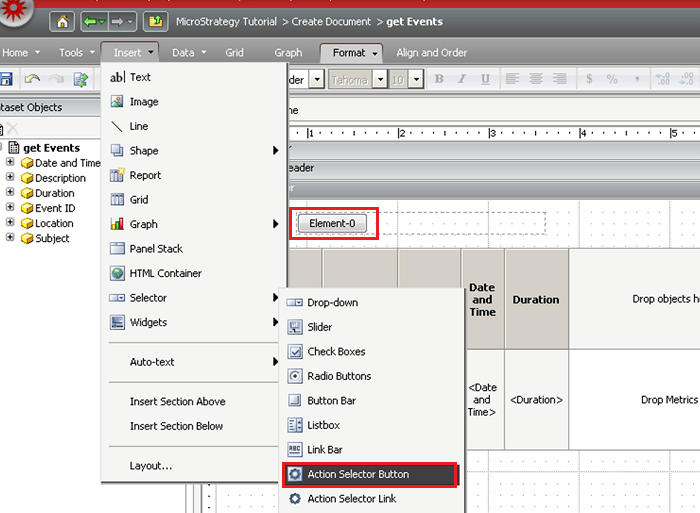The height and width of the screenshot is (513, 700).
Task: Select Action Selector Link
Action: pos(372,499)
